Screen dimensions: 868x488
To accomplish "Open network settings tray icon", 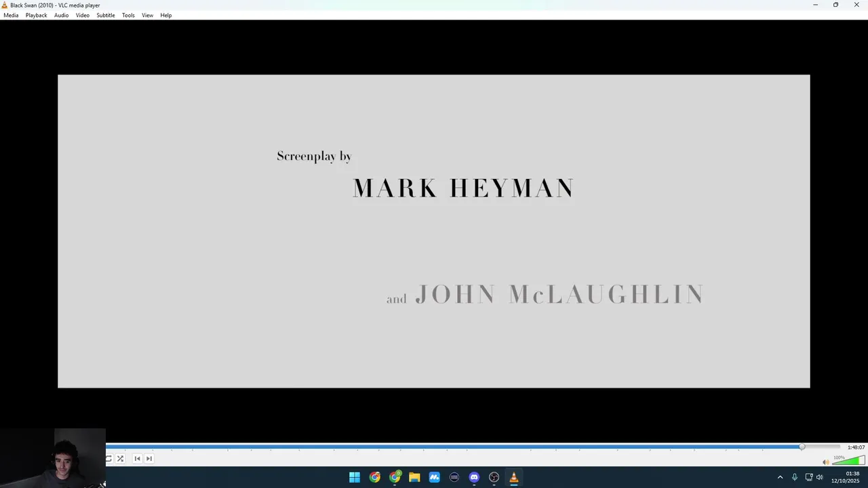I will pyautogui.click(x=809, y=477).
